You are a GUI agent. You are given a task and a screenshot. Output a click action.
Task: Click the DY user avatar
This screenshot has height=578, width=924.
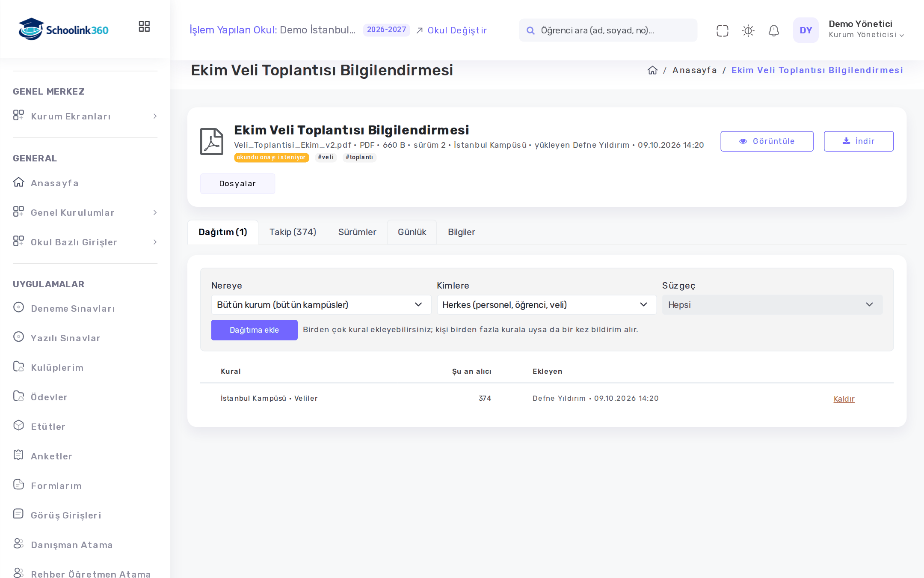806,30
